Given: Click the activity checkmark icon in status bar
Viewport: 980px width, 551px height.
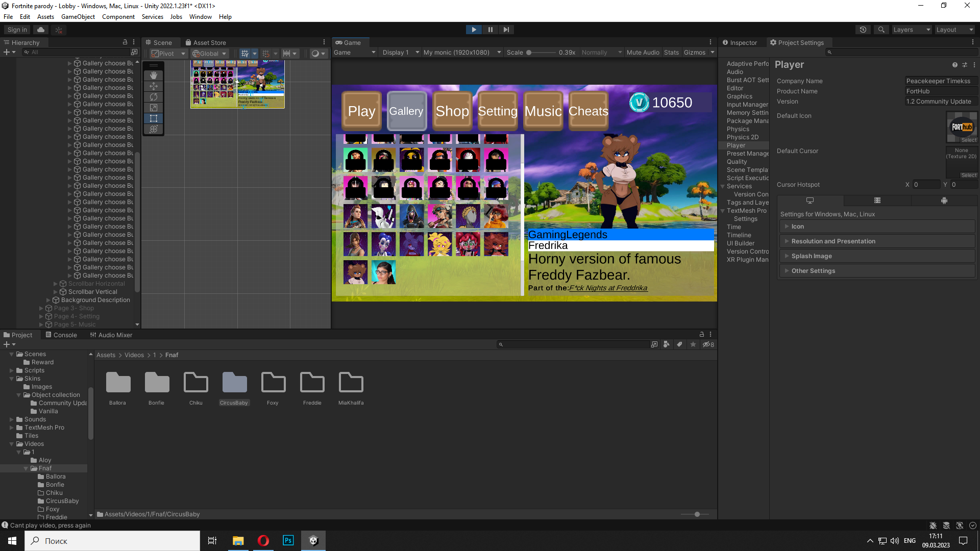Looking at the screenshot, I should (973, 525).
